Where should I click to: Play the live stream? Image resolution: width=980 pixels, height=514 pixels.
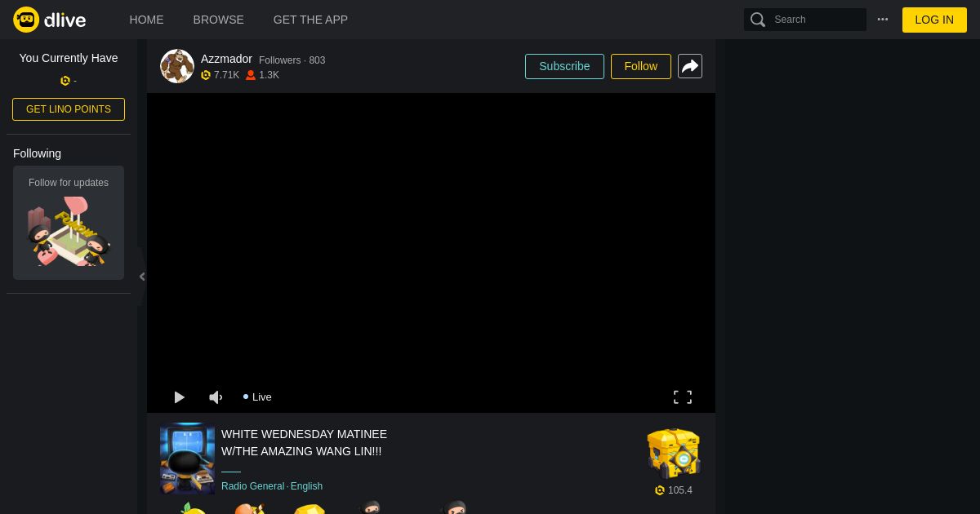(179, 397)
